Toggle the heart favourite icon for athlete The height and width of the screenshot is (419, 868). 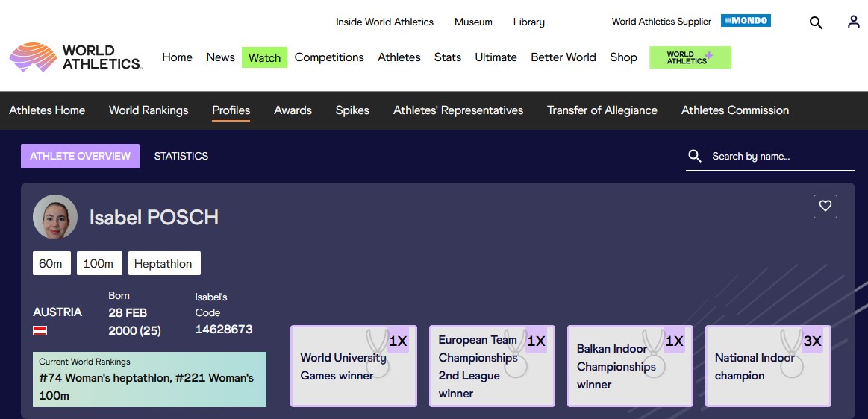[x=825, y=207]
